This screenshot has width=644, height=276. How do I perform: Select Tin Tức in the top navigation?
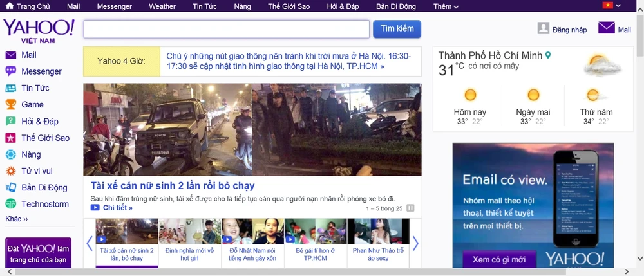[205, 6]
